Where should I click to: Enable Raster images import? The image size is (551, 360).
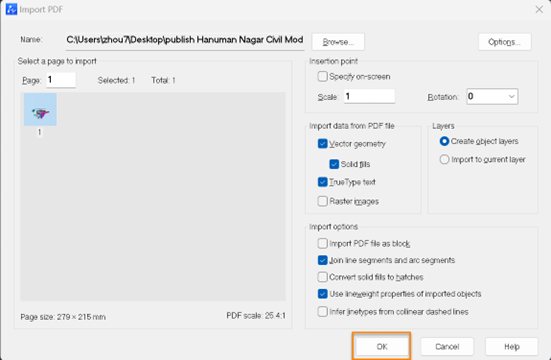click(322, 201)
